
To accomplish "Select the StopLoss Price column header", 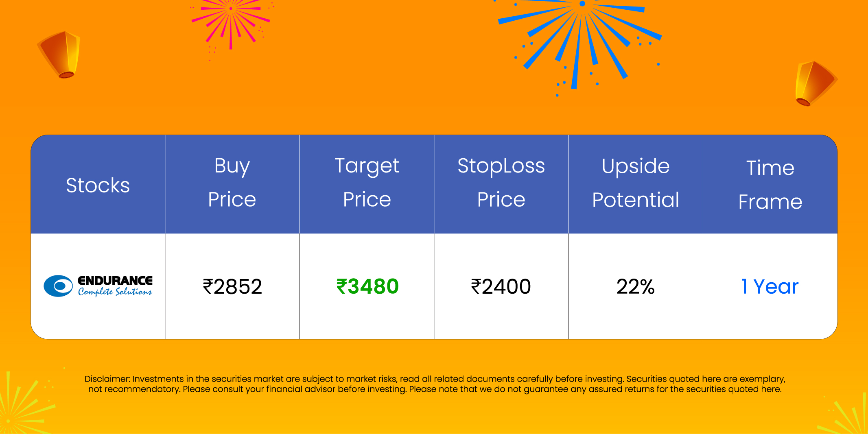I will [x=501, y=183].
